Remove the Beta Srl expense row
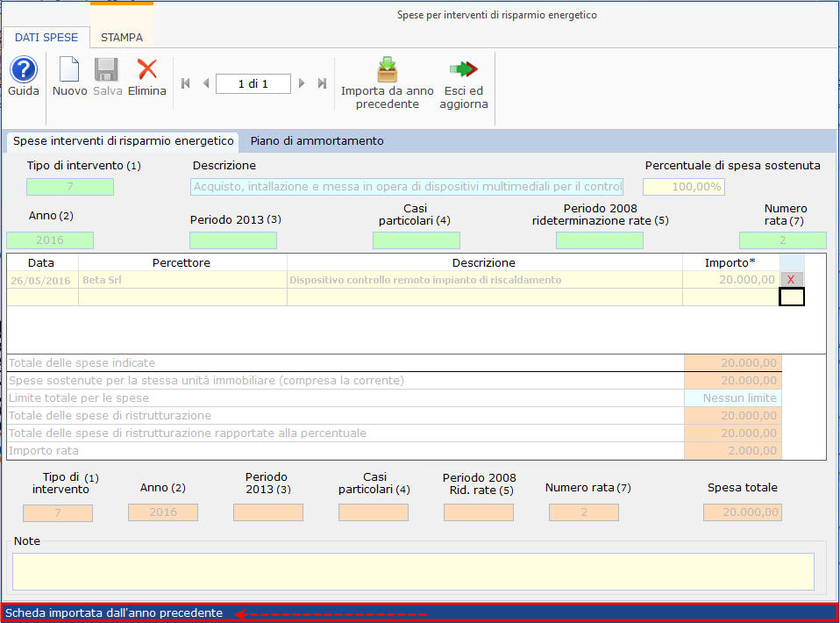Viewport: 840px width, 623px height. point(791,279)
